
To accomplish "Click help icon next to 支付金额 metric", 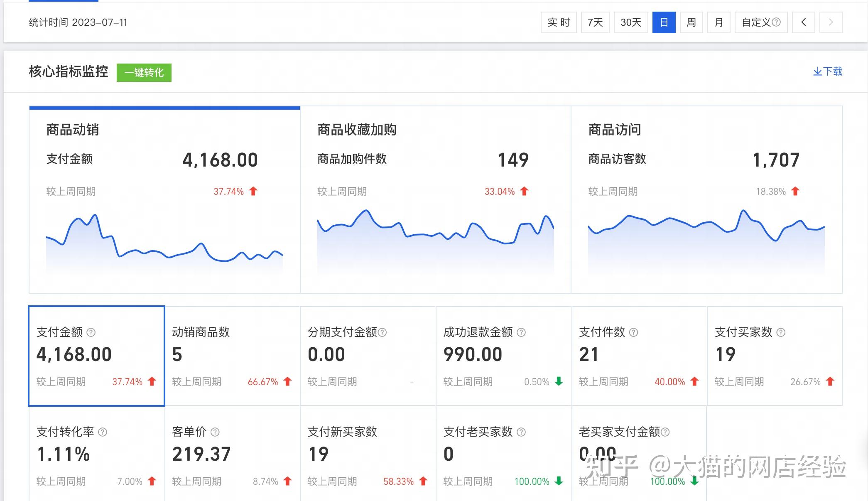I will click(91, 332).
